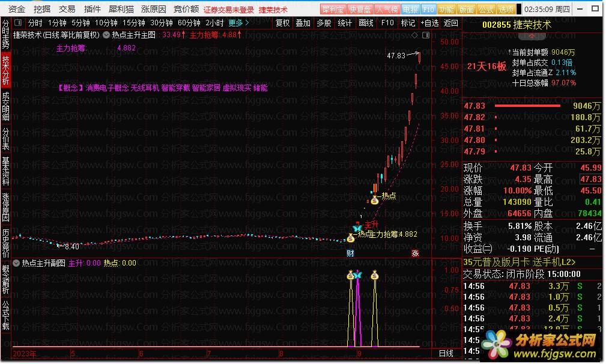The width and height of the screenshot is (606, 364).
Task: Open the 资金 menu
Action: (x=17, y=9)
